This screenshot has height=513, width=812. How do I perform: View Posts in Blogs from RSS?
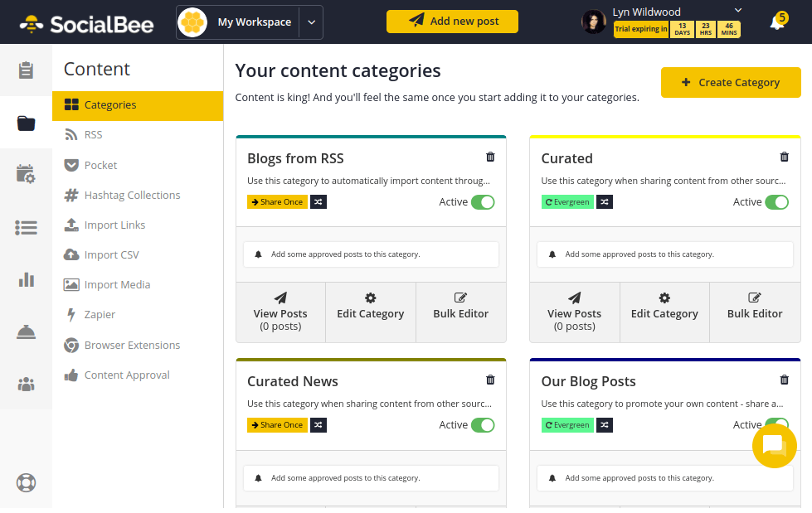pos(280,312)
